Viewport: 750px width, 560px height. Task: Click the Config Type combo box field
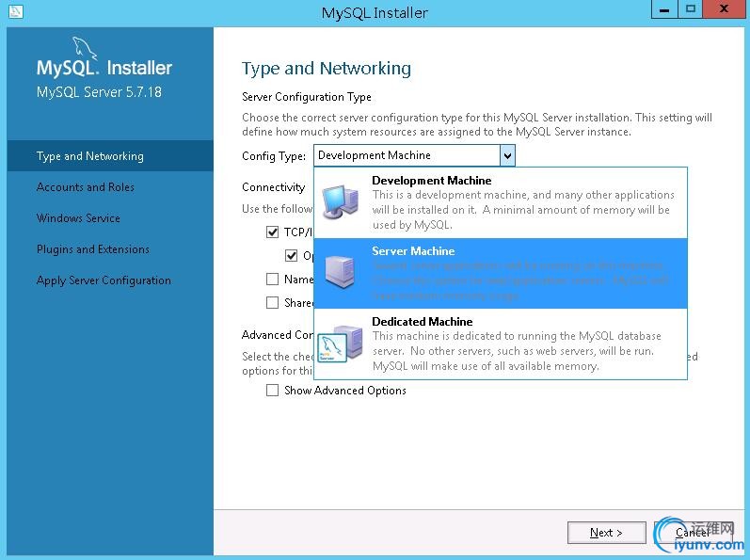414,155
